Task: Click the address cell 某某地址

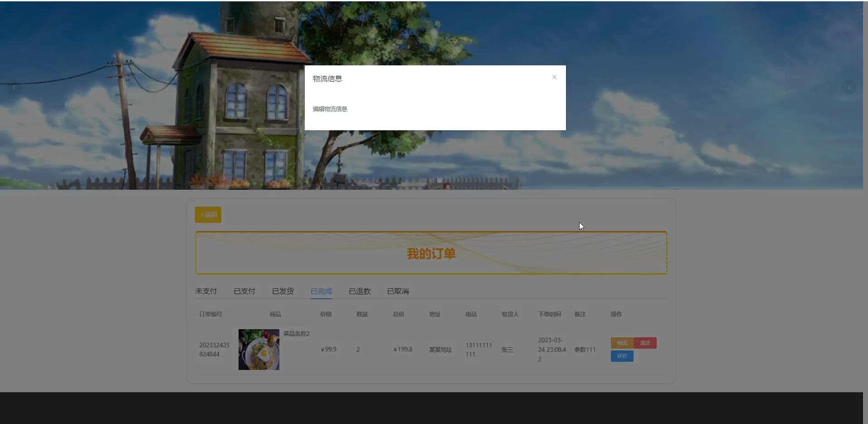Action: (441, 350)
